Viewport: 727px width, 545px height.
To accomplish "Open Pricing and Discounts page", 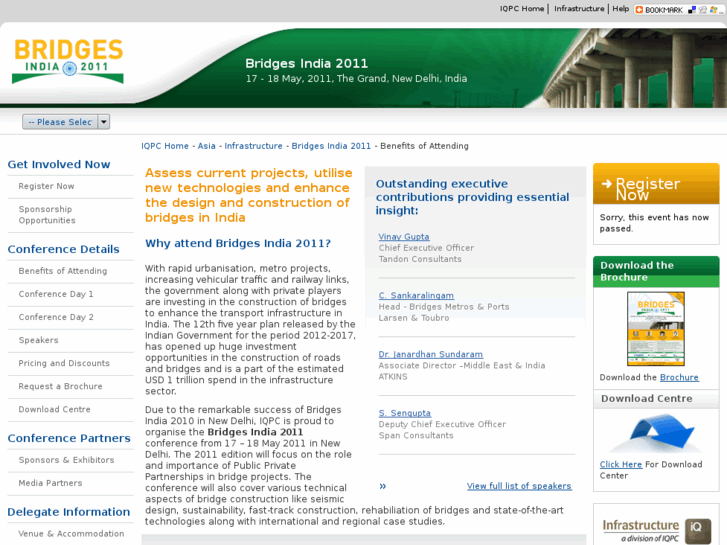I will point(64,363).
